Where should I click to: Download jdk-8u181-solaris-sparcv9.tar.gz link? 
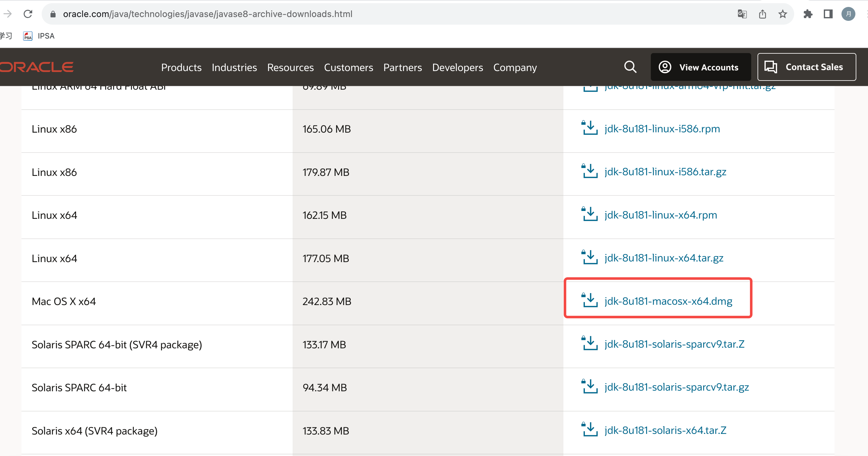[677, 387]
